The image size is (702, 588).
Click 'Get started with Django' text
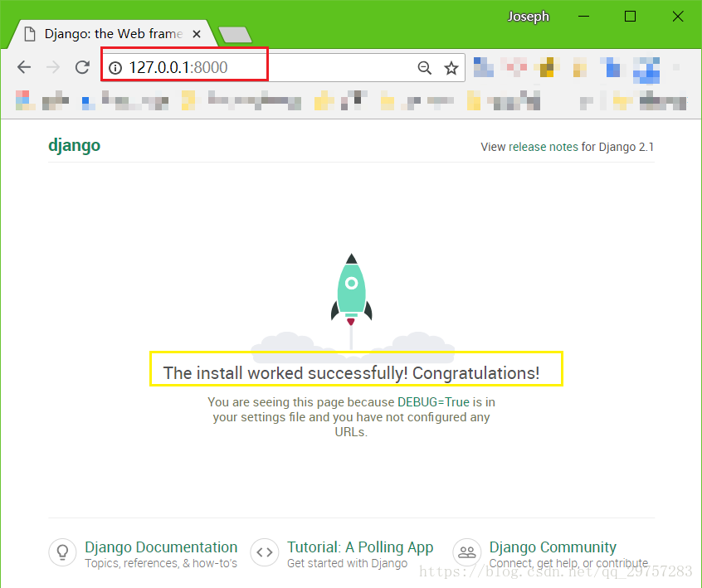pos(348,563)
